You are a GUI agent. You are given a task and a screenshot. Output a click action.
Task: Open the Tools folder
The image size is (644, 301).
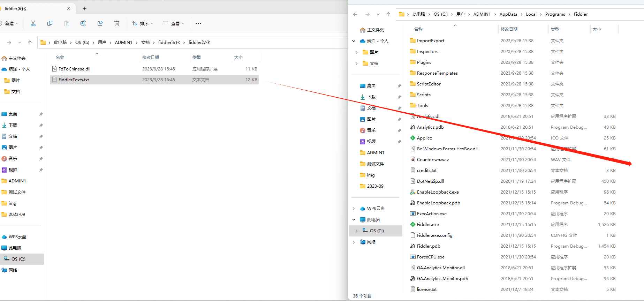(x=423, y=106)
